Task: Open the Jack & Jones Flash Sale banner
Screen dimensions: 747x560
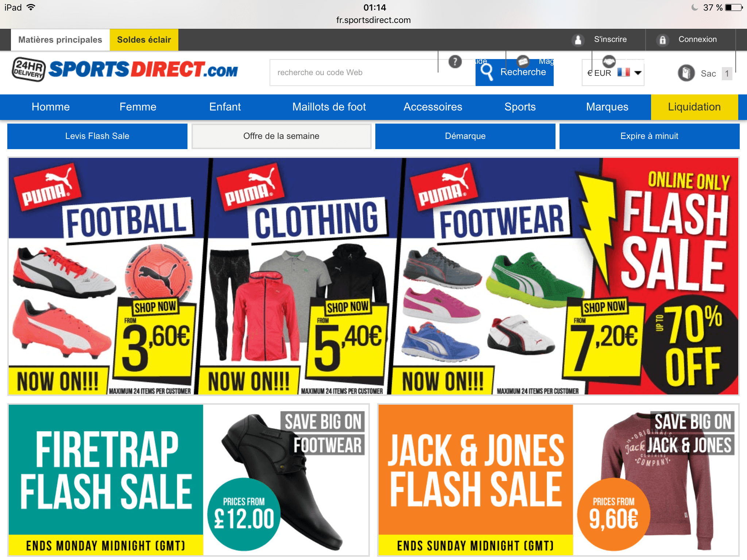Action: coord(558,480)
